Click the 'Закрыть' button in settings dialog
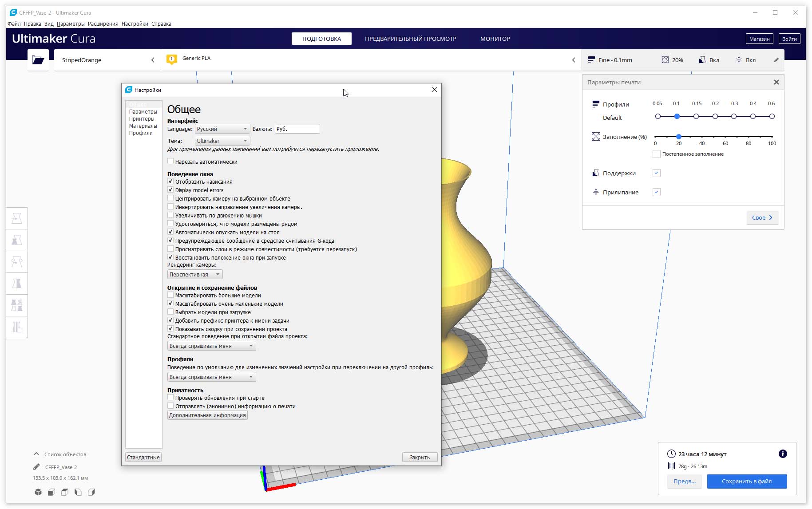812x509 pixels. coord(420,457)
